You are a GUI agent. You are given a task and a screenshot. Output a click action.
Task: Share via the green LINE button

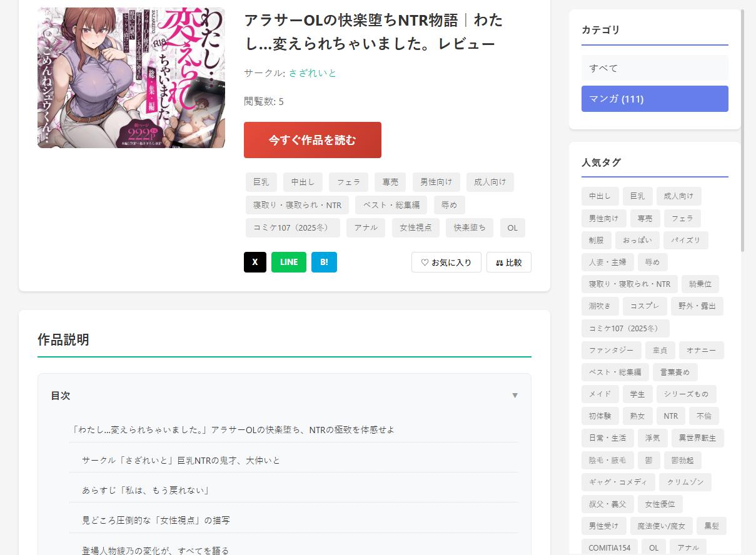click(288, 262)
